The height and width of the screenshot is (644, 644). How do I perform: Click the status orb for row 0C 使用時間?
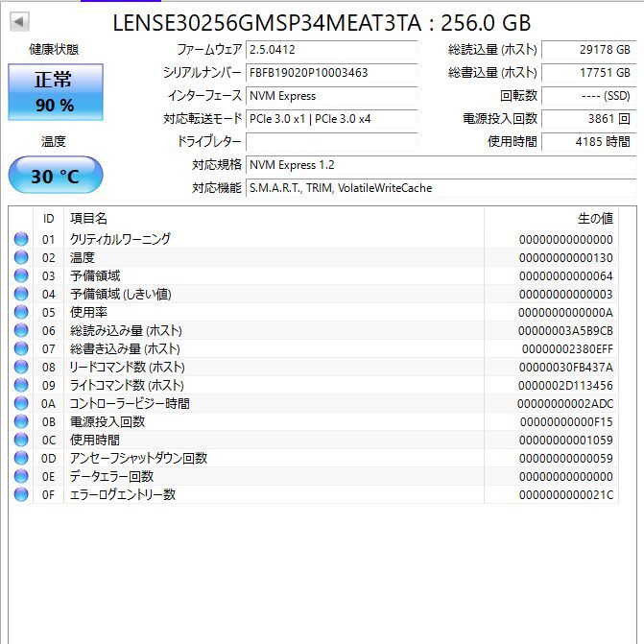pyautogui.click(x=21, y=440)
